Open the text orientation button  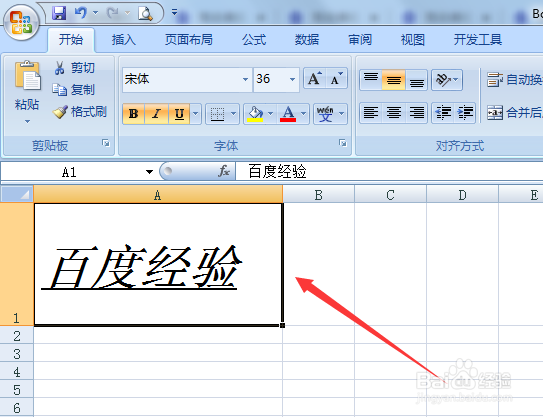[x=447, y=80]
